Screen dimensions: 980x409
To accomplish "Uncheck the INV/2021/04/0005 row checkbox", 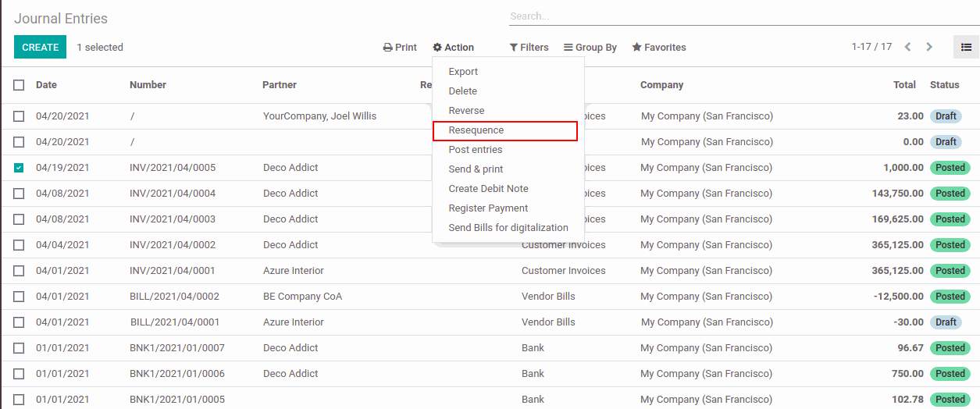I will (19, 168).
